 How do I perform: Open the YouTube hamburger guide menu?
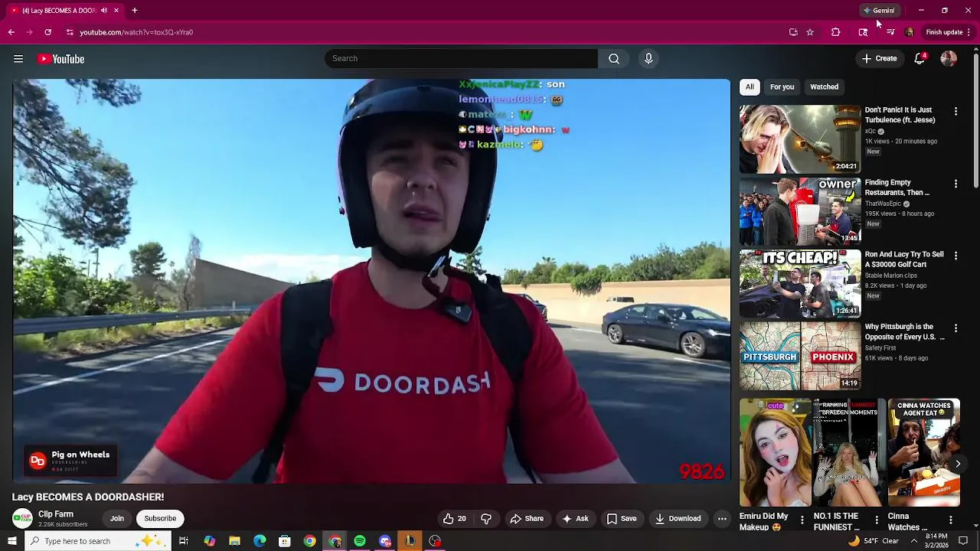[18, 59]
